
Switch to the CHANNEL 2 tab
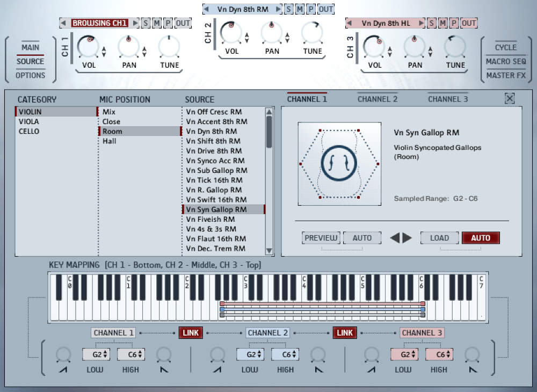pos(378,99)
